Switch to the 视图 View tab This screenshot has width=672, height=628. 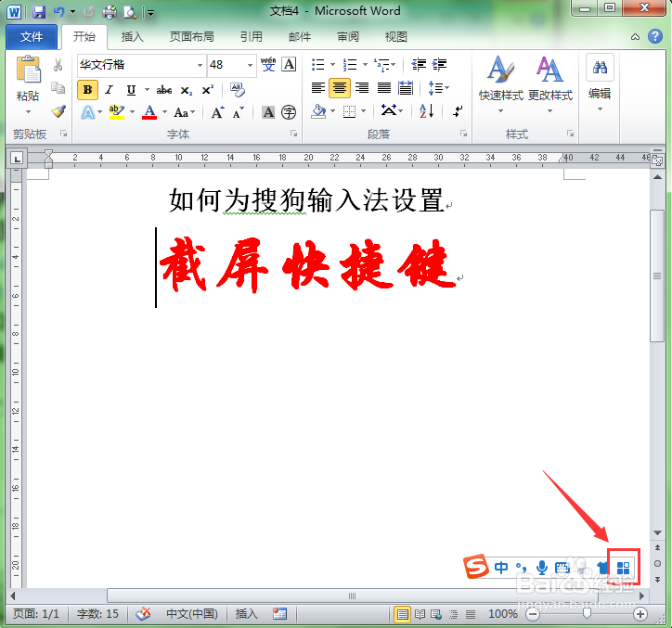click(396, 37)
